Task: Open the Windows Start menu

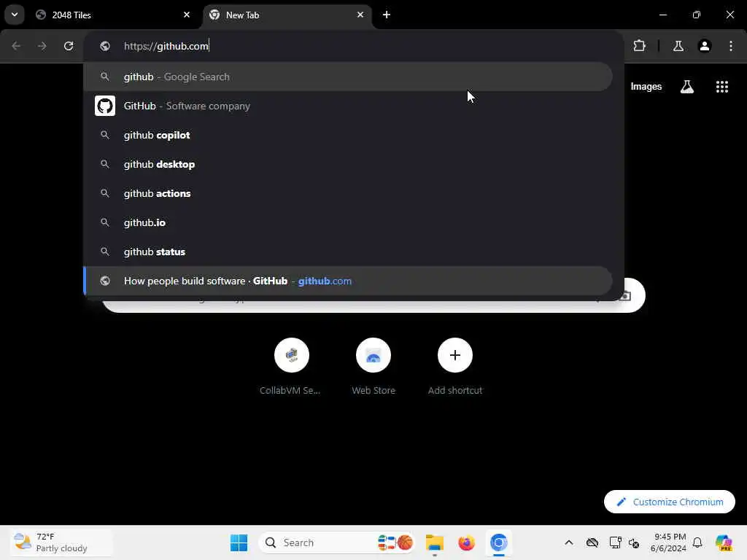Action: 239,542
